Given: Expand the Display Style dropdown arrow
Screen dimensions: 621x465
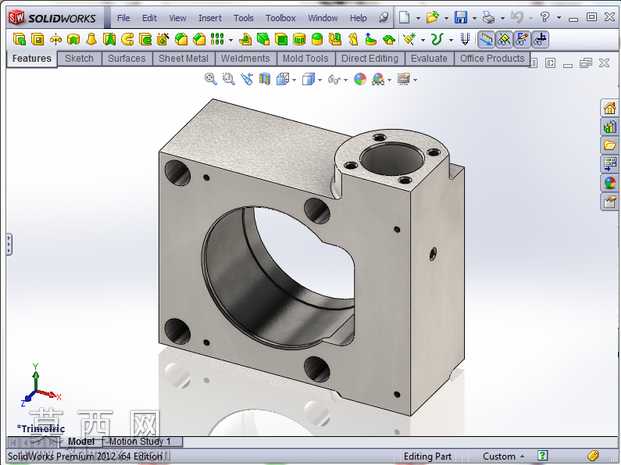Looking at the screenshot, I should click(x=320, y=80).
